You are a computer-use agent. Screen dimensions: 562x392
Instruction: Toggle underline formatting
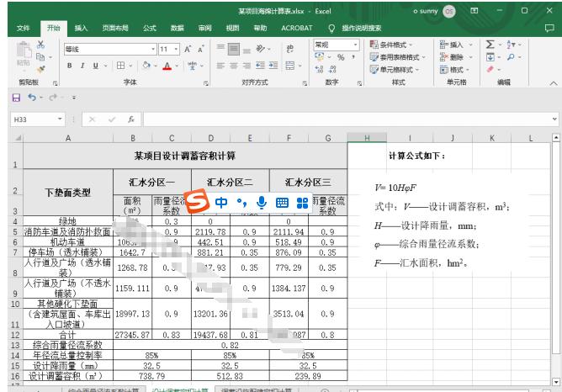pyautogui.click(x=95, y=66)
